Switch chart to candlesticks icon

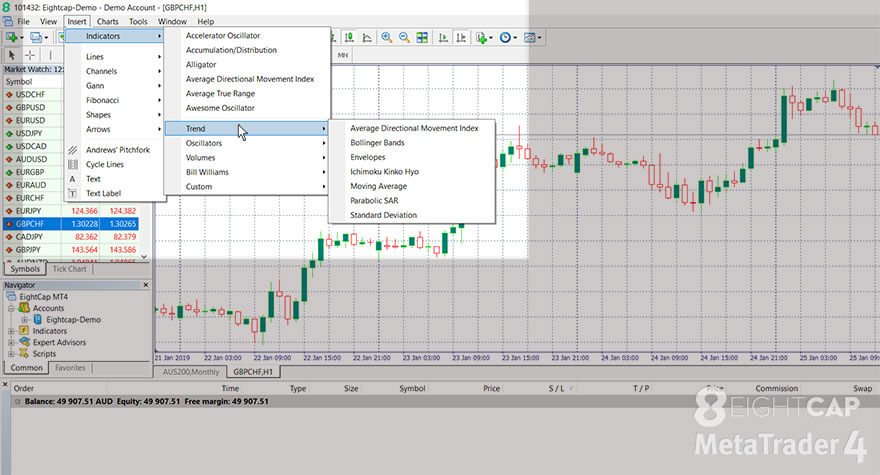pos(349,38)
